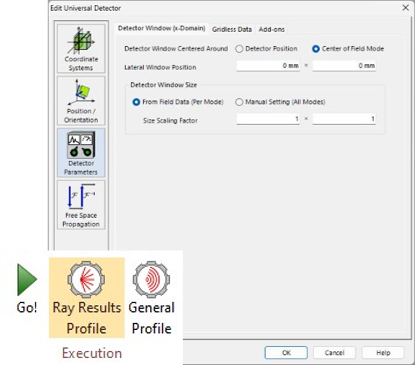This screenshot has height=365, width=415.
Task: Click second Size Scaling Factor field
Action: point(344,119)
